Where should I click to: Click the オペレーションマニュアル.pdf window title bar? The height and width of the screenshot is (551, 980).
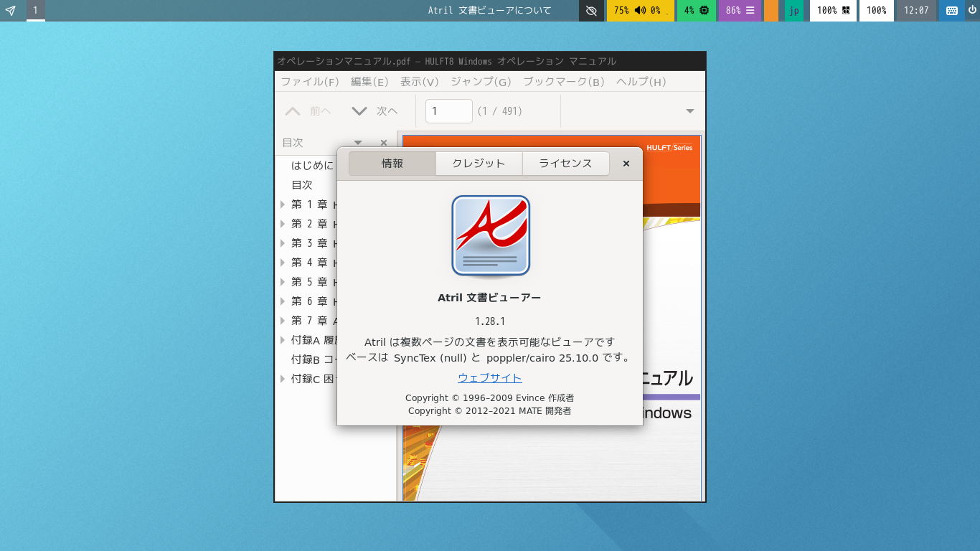click(x=490, y=61)
